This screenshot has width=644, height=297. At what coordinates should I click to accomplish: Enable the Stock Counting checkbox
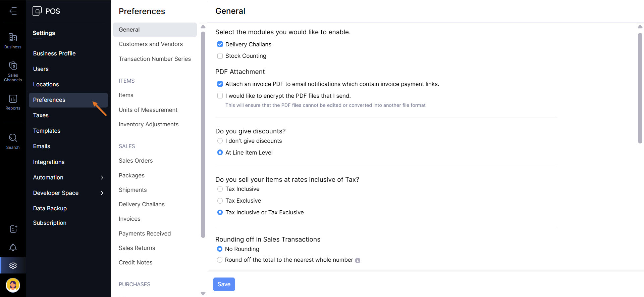220,56
